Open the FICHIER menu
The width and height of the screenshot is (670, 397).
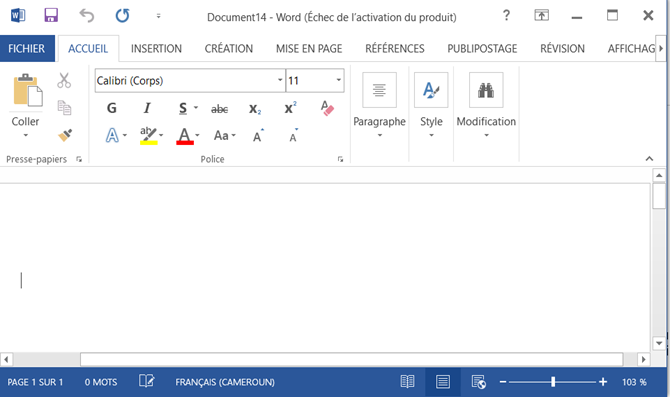click(x=26, y=49)
